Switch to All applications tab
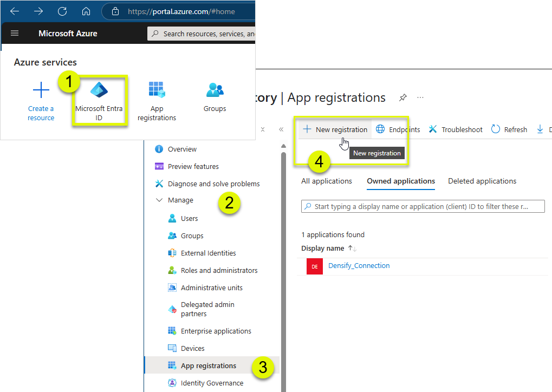Image resolution: width=552 pixels, height=392 pixels. tap(326, 181)
